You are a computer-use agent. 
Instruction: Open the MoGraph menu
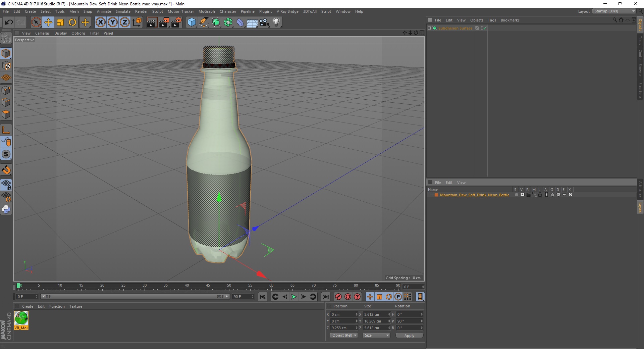click(207, 11)
